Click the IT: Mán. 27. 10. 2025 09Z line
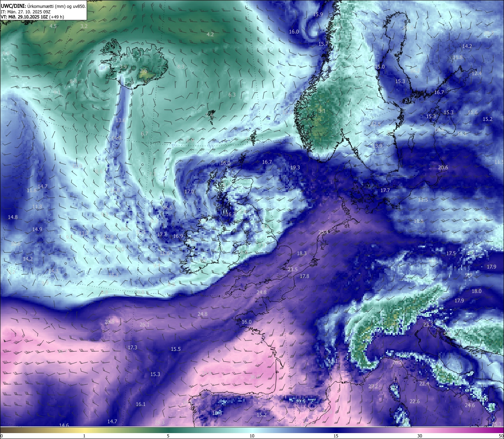This screenshot has height=439, width=504. pyautogui.click(x=26, y=11)
